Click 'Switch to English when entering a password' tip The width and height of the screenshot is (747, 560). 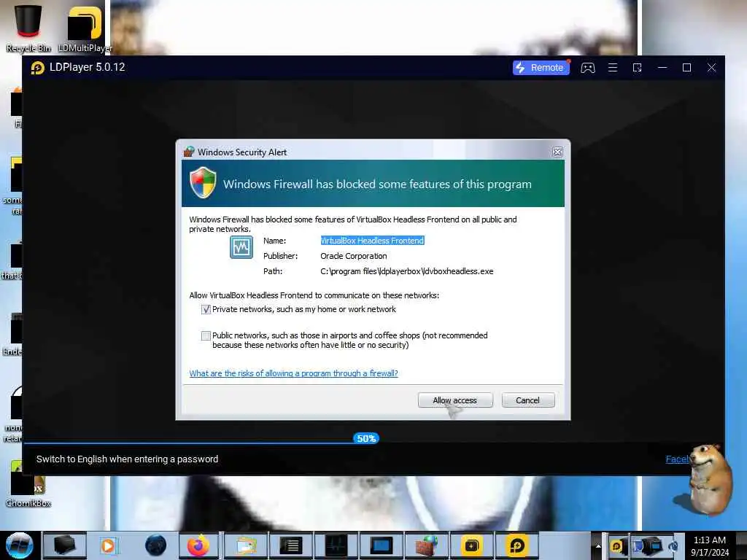(127, 459)
